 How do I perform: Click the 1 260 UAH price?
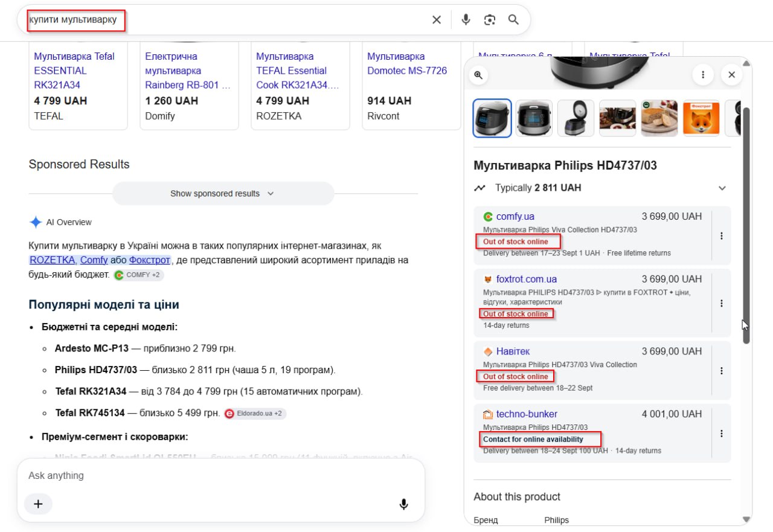(172, 101)
